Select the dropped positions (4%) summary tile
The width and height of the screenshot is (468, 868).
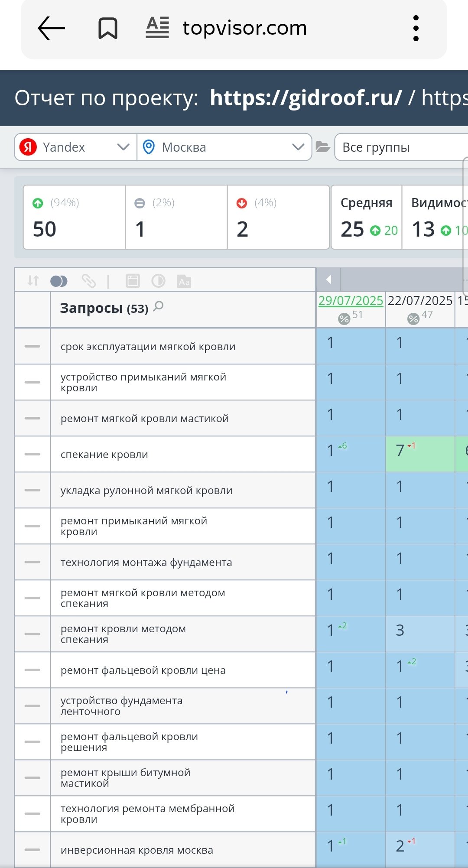click(x=278, y=217)
